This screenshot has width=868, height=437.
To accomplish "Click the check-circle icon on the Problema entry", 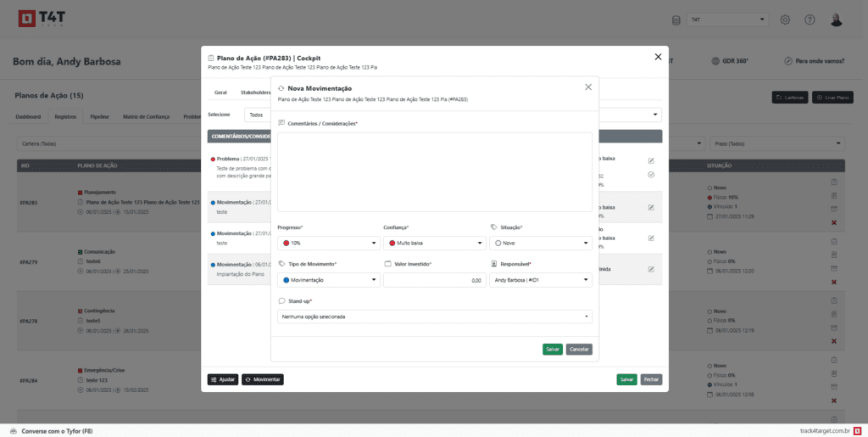I will point(651,175).
